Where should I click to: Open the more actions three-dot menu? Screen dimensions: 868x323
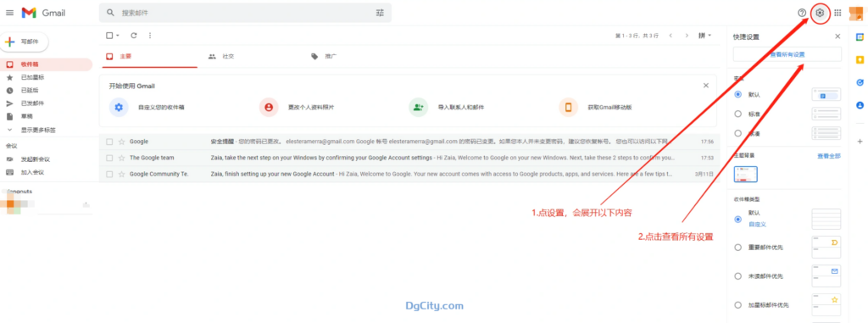coord(150,36)
